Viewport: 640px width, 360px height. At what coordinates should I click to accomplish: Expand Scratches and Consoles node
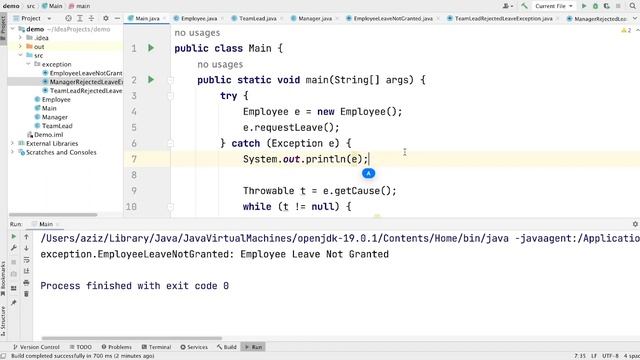pos(13,152)
